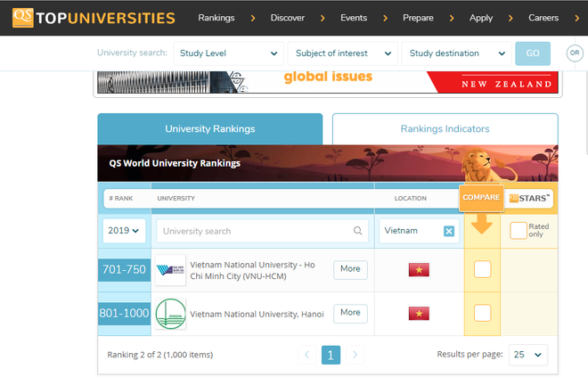Enable the Rated only checkbox
This screenshot has width=588, height=377.
pyautogui.click(x=519, y=230)
